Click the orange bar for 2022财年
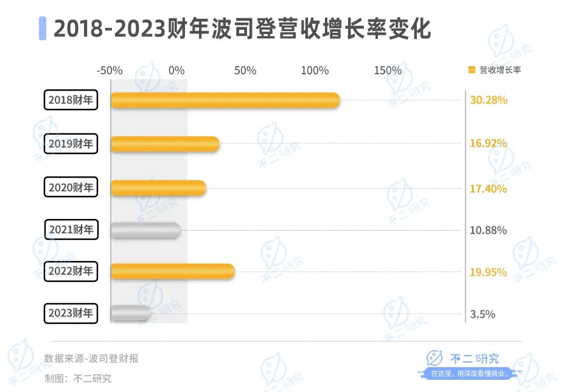 (x=173, y=271)
